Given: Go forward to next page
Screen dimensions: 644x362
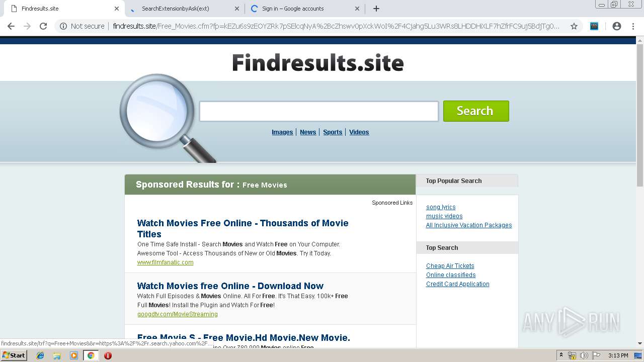Looking at the screenshot, I should [27, 26].
